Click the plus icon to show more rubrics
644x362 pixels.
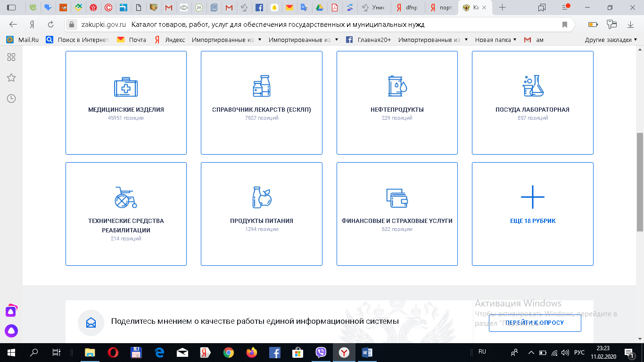click(x=533, y=197)
